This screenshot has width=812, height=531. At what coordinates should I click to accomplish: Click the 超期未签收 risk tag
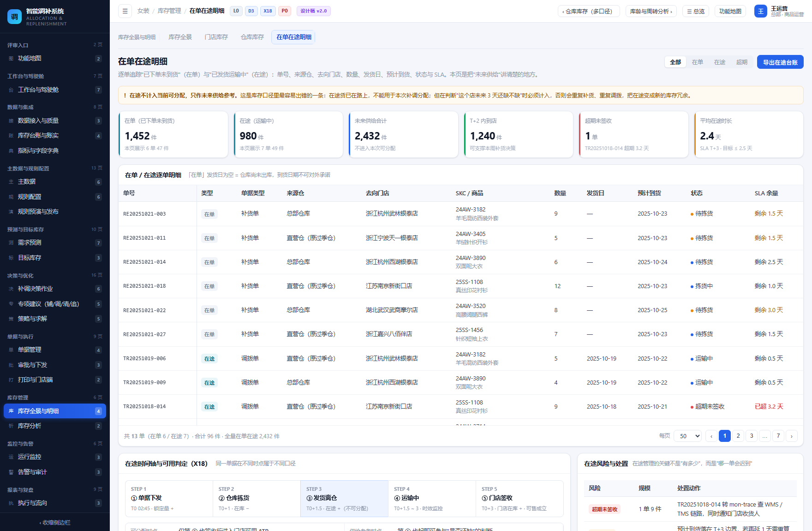click(604, 509)
